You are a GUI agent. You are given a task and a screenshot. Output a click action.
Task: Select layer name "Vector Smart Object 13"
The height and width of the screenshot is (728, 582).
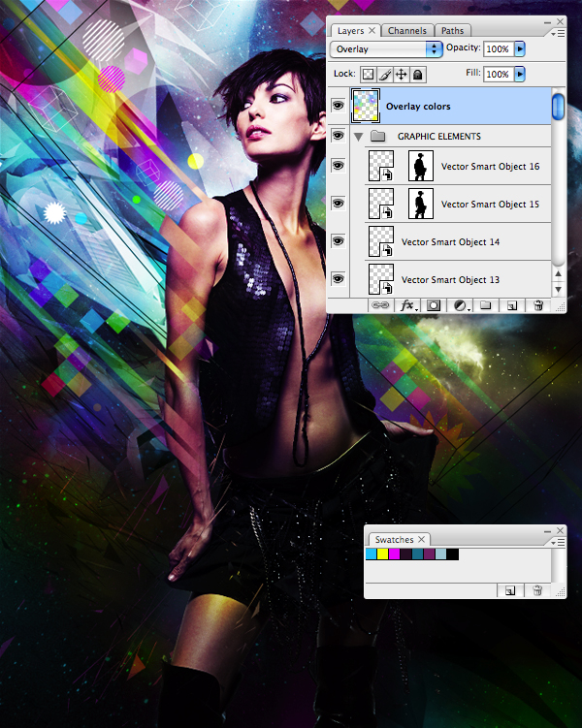450,279
